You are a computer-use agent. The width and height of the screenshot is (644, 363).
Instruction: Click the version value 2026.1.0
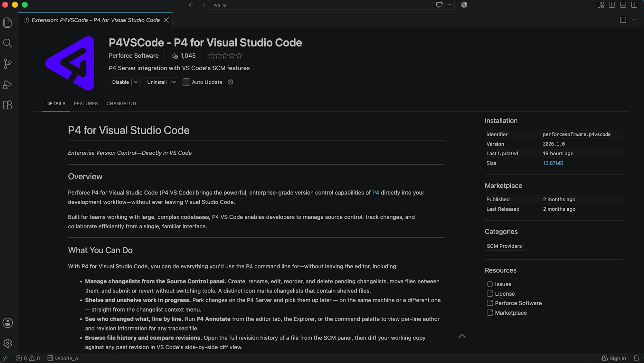point(554,144)
